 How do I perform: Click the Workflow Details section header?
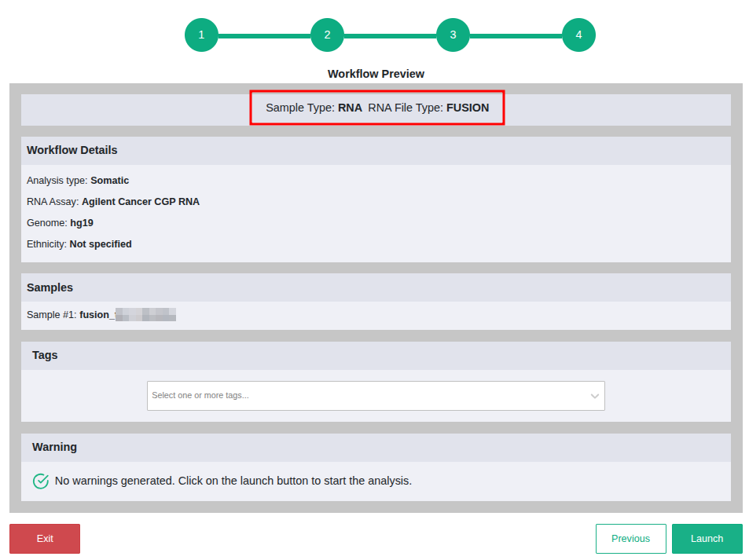(72, 150)
